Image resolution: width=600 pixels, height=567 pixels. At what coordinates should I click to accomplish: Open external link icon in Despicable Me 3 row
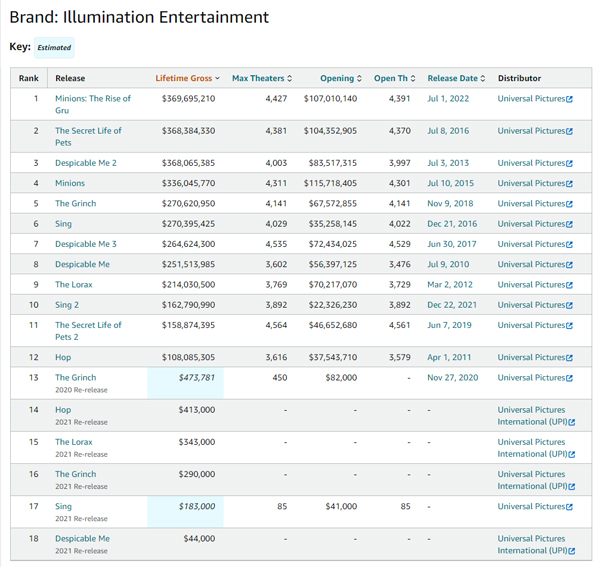[x=569, y=244]
